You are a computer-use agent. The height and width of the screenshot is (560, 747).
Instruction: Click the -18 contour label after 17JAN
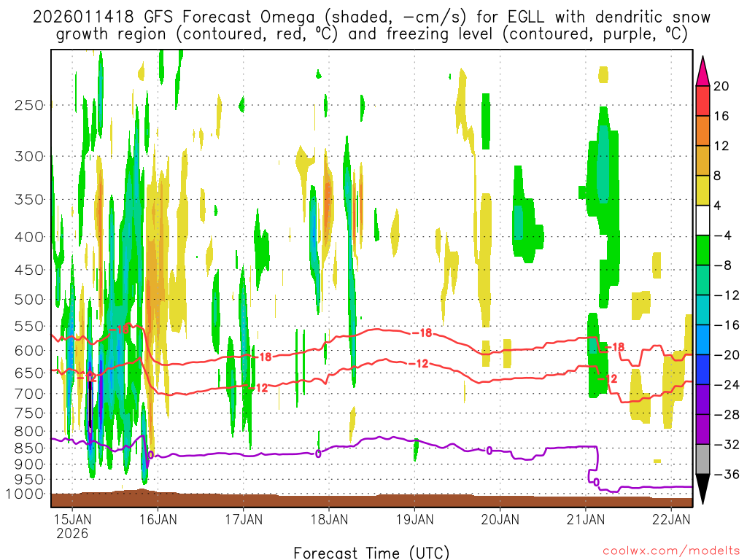click(262, 356)
